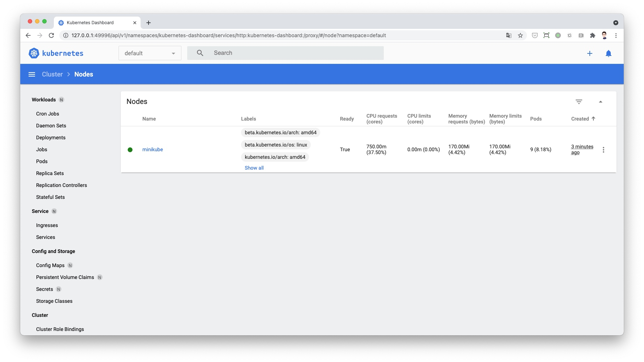Screen dimensions: 644x362
Task: Click the site info icon in address bar
Action: [x=66, y=35]
